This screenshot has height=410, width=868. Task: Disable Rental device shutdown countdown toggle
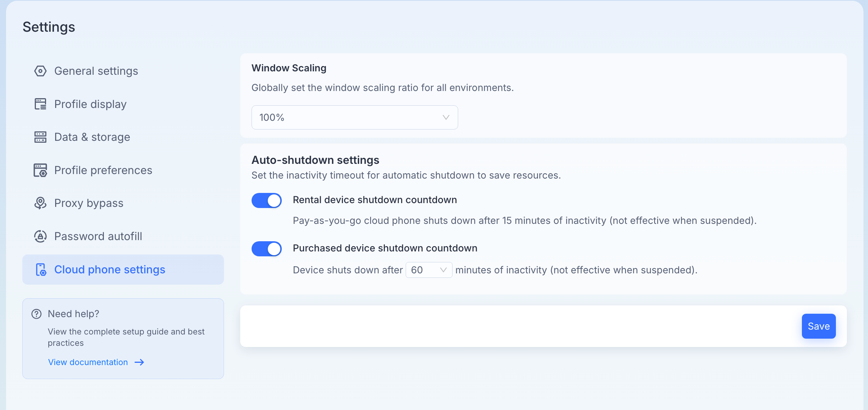point(267,200)
